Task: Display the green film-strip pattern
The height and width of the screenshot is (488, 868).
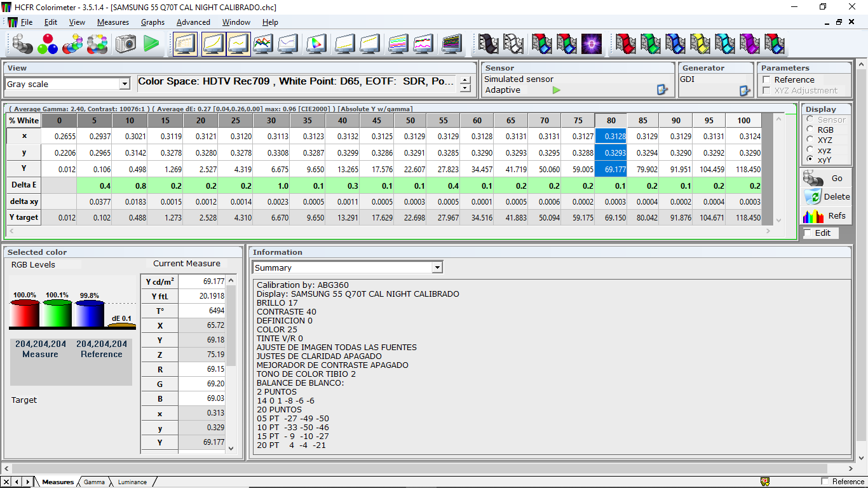Action: coord(651,44)
